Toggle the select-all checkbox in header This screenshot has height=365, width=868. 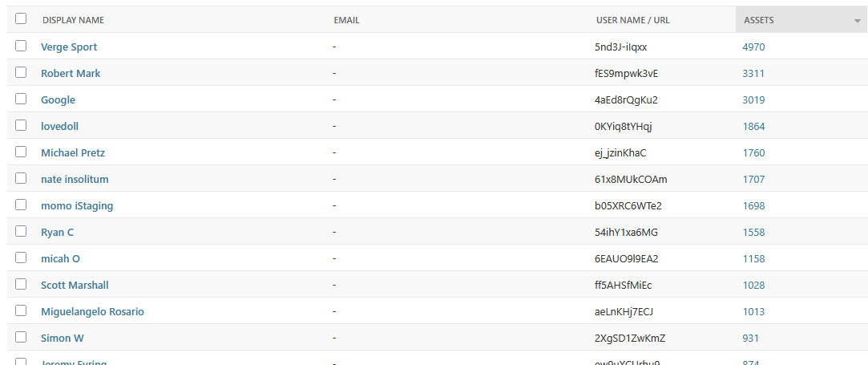tap(21, 19)
